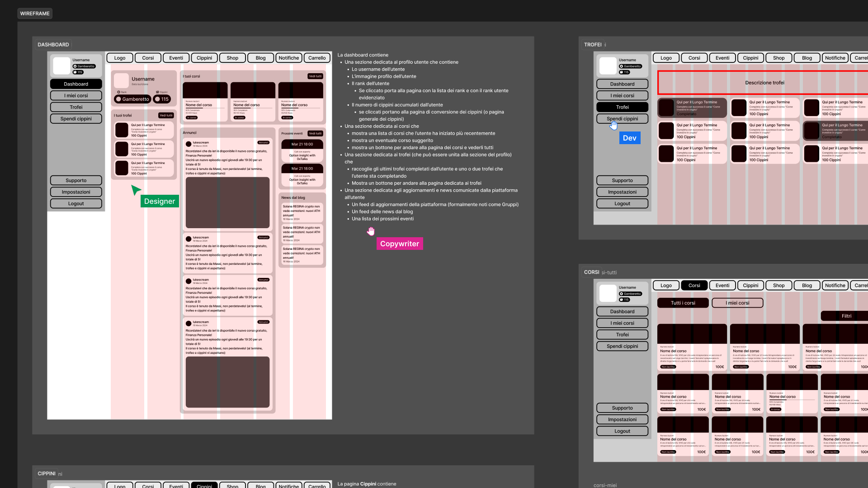Click Vedi tutti in the I tuoi trofei section

tap(166, 115)
